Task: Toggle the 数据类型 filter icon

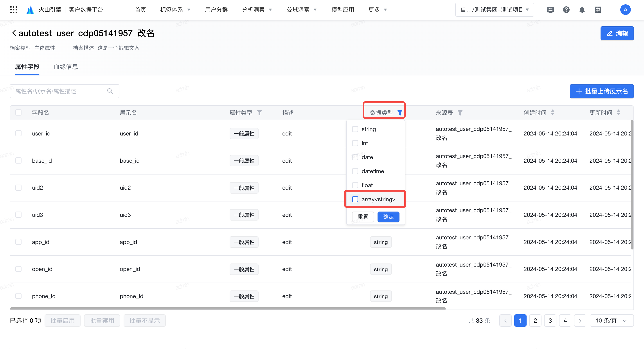Action: point(400,113)
